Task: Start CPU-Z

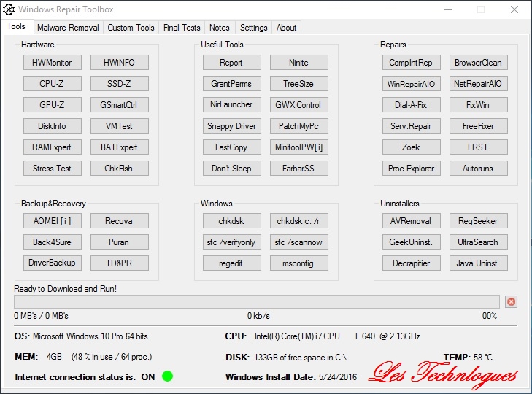Action: coord(53,83)
